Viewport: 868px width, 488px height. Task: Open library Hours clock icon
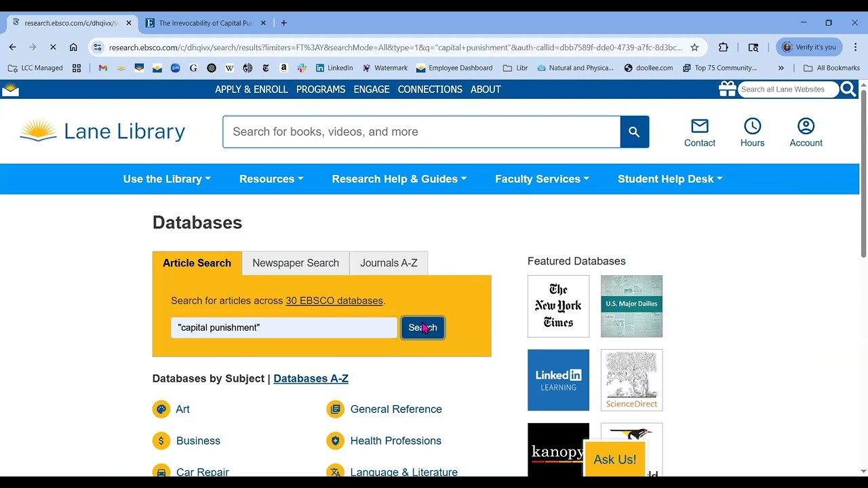pos(753,126)
